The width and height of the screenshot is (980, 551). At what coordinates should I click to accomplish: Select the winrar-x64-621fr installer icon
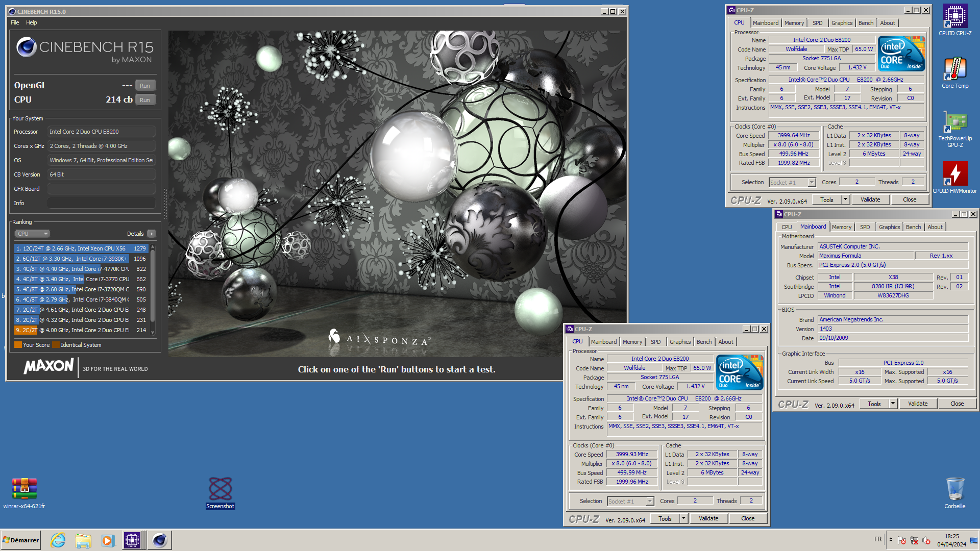24,493
